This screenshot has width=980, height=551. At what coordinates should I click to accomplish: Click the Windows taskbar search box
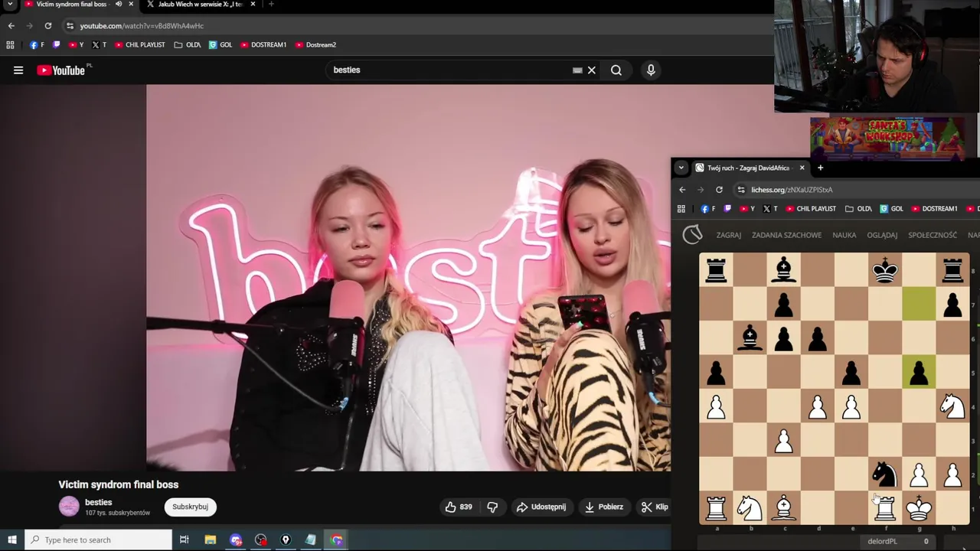(98, 540)
